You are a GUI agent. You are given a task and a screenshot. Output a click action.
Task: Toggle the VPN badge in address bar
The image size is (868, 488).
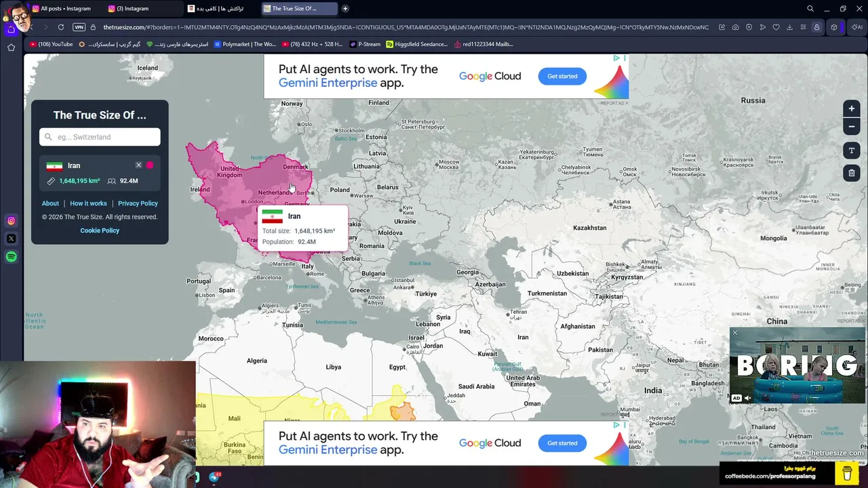click(x=79, y=27)
